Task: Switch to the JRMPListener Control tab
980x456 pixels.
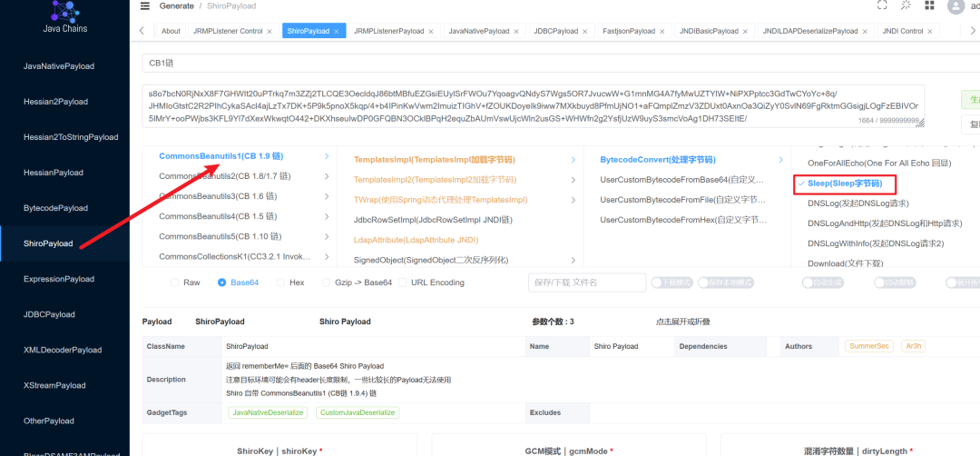Action: [x=228, y=31]
